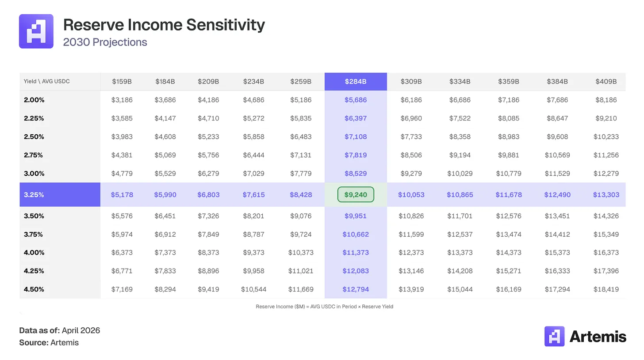Click the Artemis wordmark at bottom right
This screenshot has width=644, height=360.
coord(598,337)
